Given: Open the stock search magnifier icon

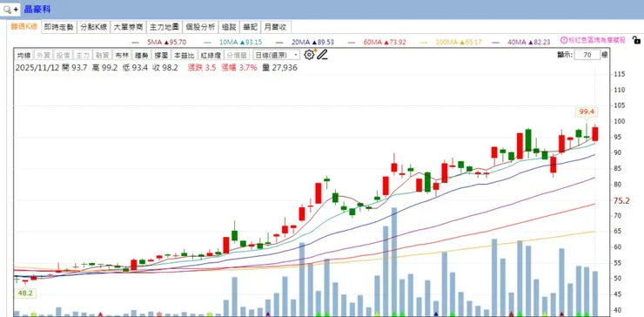Looking at the screenshot, I should pyautogui.click(x=7, y=9).
